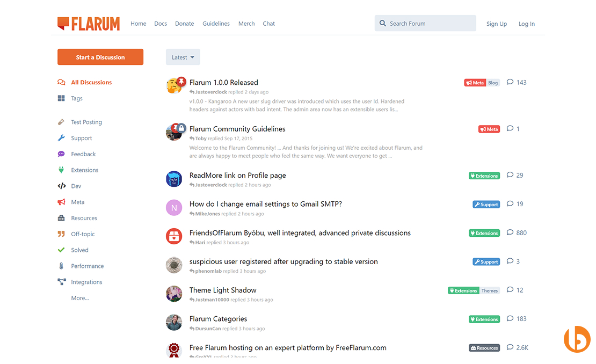The height and width of the screenshot is (364, 596).
Task: Open the Chat nav link
Action: point(268,24)
